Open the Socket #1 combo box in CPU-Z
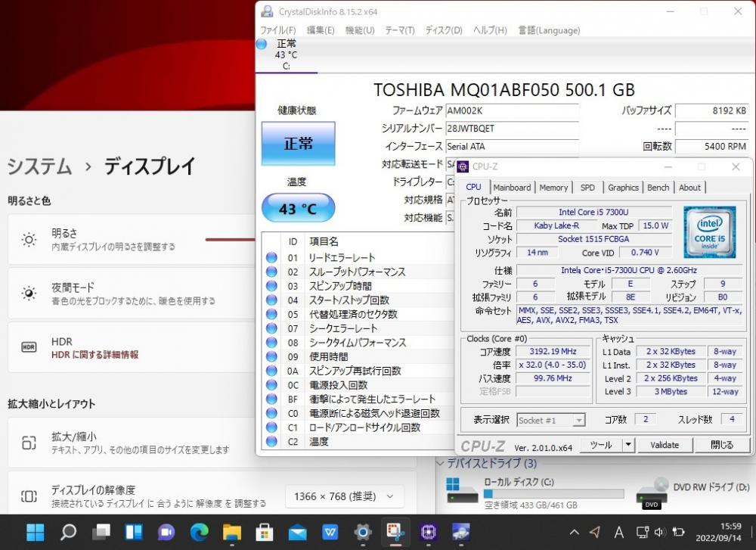Image resolution: width=756 pixels, height=550 pixels. click(551, 420)
